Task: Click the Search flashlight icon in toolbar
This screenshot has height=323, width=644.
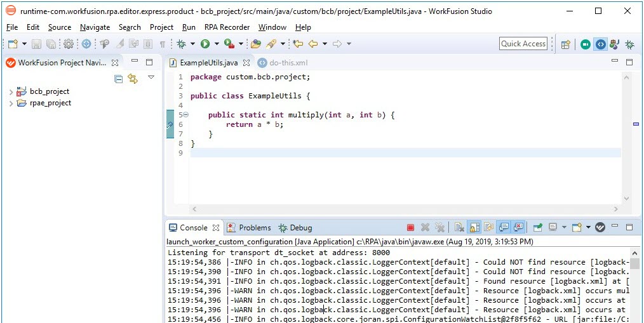Action: [x=271, y=44]
